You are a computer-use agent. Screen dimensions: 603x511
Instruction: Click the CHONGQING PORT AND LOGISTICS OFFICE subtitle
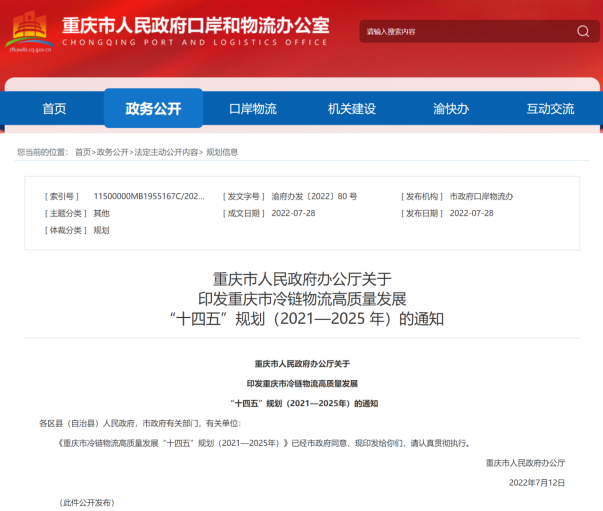tap(195, 42)
